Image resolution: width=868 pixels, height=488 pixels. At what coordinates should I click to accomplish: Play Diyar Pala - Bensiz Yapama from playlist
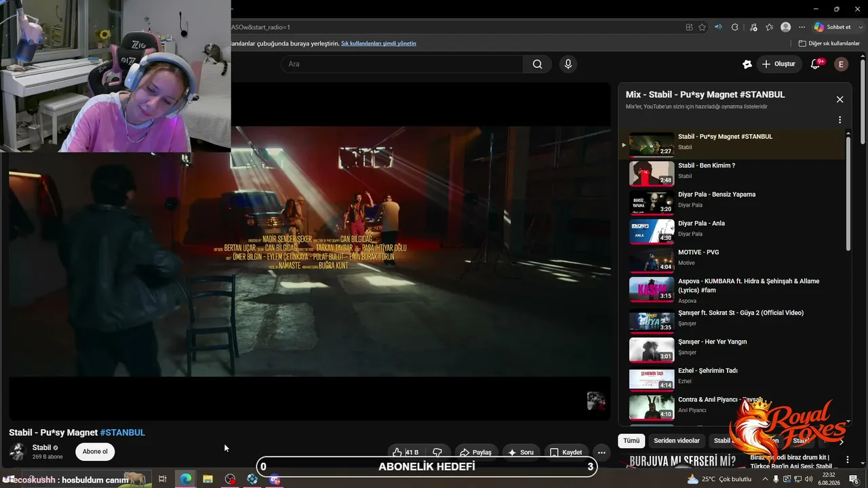coord(732,203)
